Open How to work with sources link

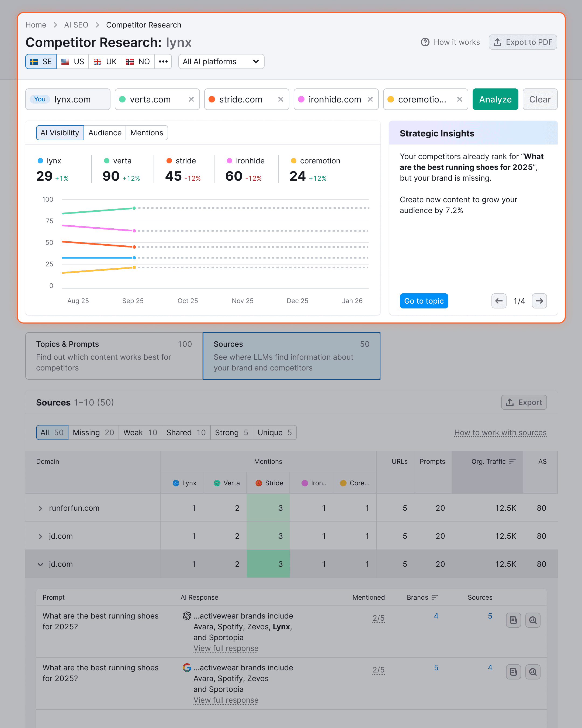click(x=500, y=432)
